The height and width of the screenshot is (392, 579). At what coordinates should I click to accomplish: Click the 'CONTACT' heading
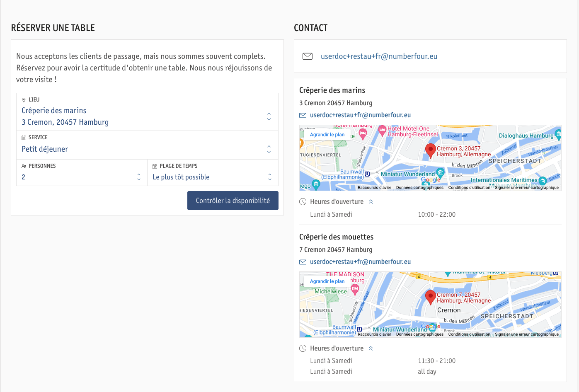311,28
